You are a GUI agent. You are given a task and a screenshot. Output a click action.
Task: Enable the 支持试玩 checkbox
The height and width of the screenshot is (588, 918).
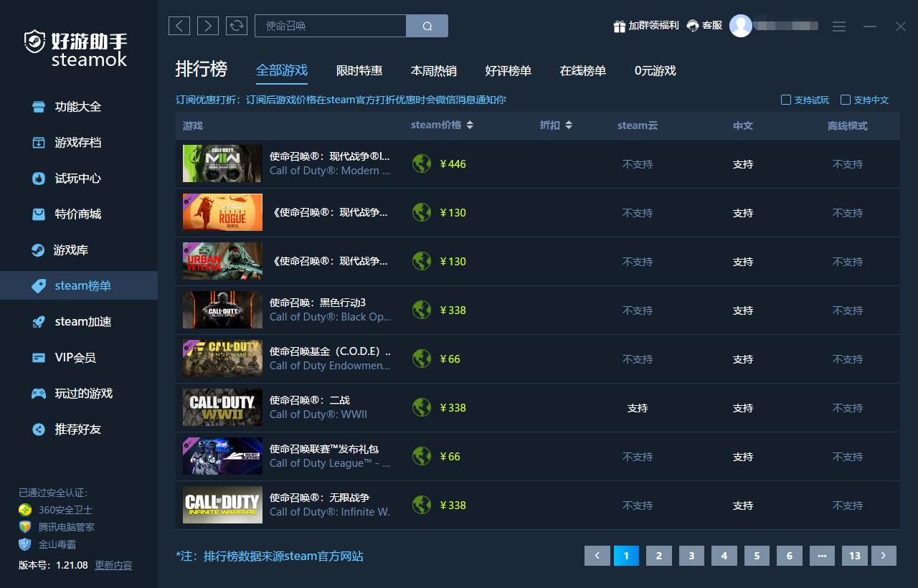pyautogui.click(x=786, y=100)
